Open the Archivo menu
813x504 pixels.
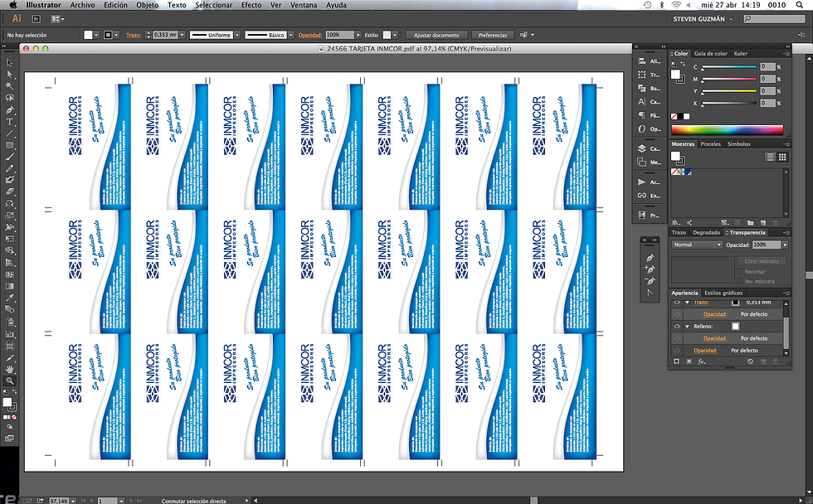(82, 5)
